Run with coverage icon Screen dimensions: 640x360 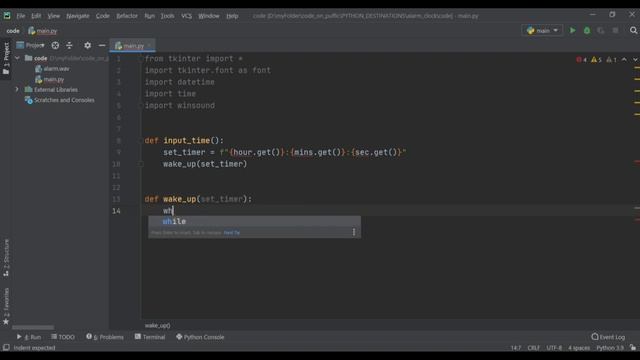(600, 31)
